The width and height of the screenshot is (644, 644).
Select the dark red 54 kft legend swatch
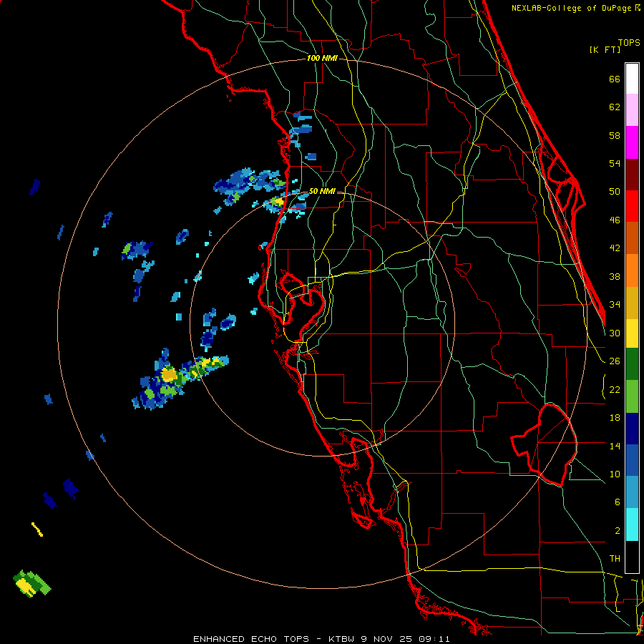(x=632, y=175)
